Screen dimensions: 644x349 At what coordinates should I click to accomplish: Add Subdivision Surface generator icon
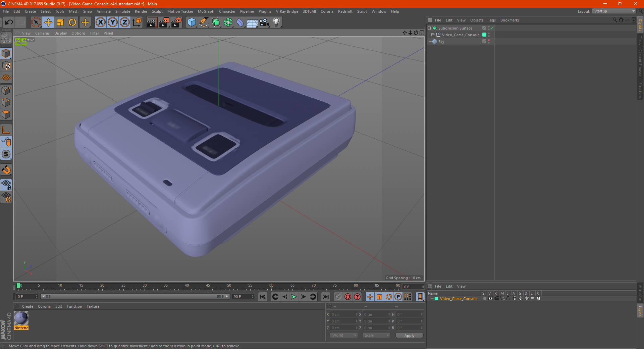coord(216,22)
